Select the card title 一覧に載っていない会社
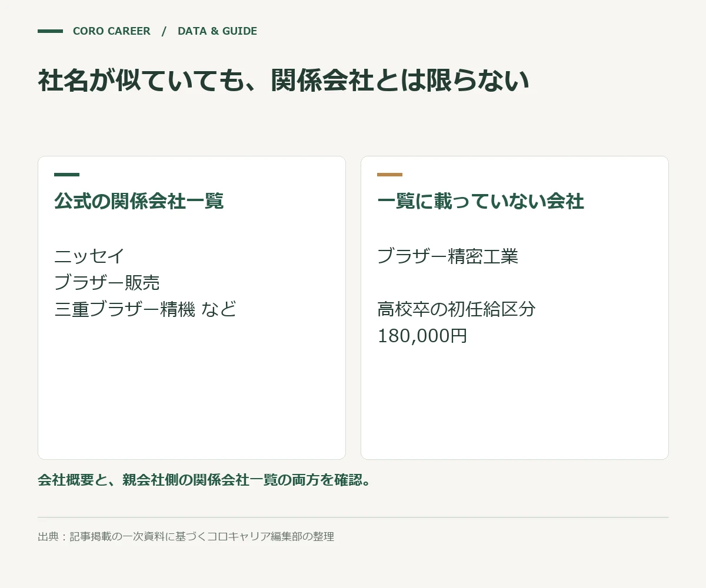This screenshot has height=588, width=706. 481,201
